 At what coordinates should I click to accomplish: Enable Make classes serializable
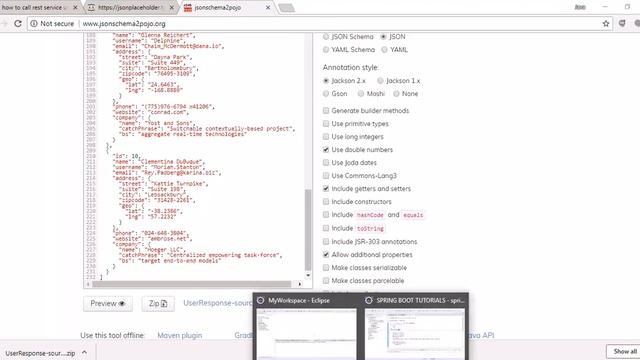[326, 268]
